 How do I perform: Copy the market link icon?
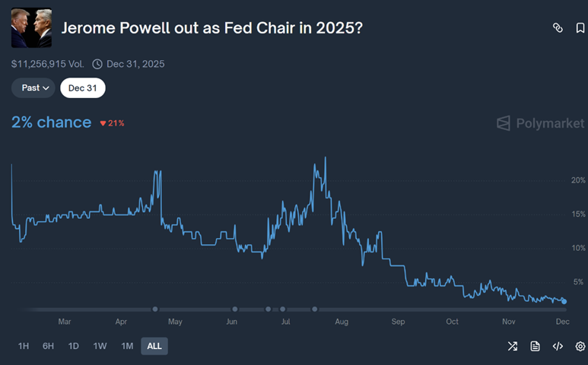558,28
